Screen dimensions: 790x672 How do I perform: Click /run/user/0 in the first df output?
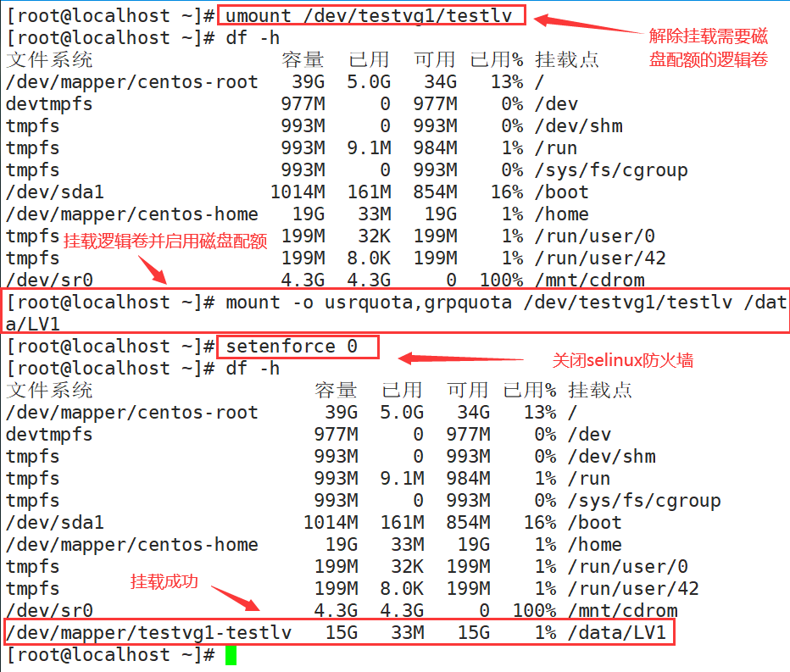595,236
